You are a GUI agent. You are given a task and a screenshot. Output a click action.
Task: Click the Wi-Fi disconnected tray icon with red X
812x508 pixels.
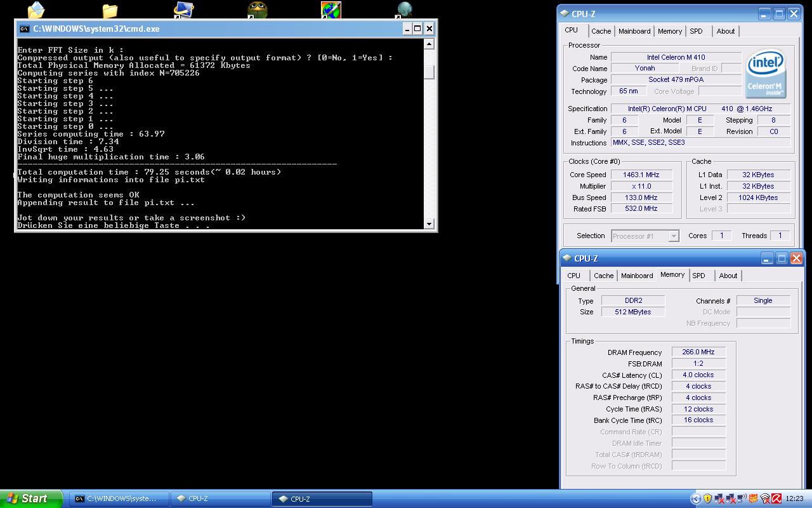click(764, 499)
